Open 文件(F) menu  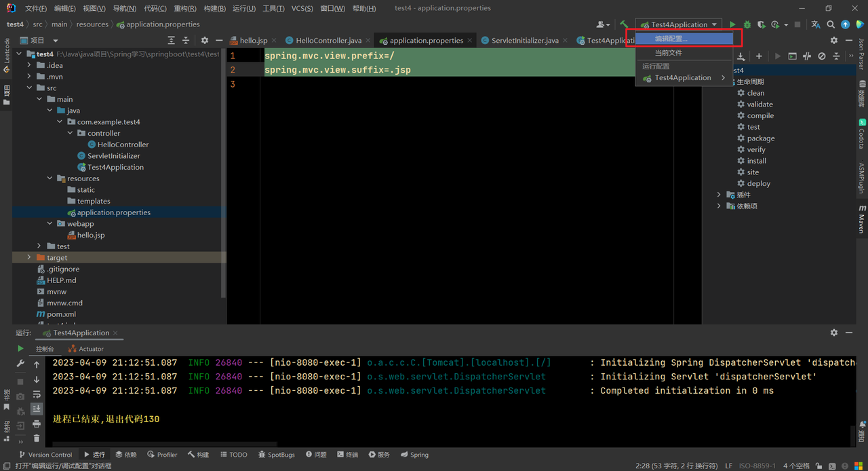coord(36,8)
